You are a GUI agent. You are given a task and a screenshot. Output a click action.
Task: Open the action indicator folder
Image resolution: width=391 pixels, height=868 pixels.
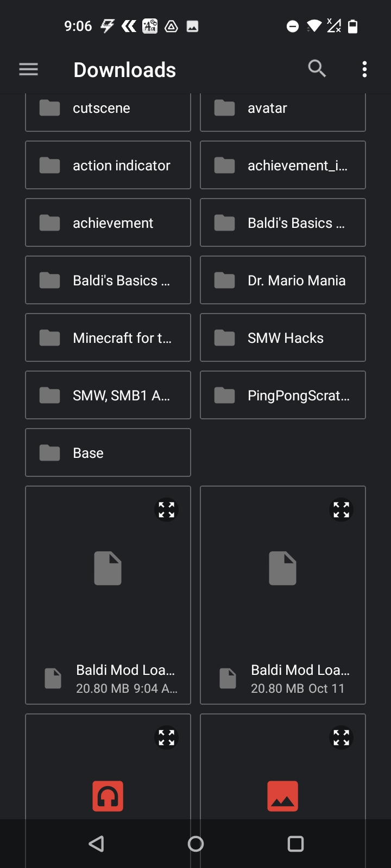click(x=108, y=165)
